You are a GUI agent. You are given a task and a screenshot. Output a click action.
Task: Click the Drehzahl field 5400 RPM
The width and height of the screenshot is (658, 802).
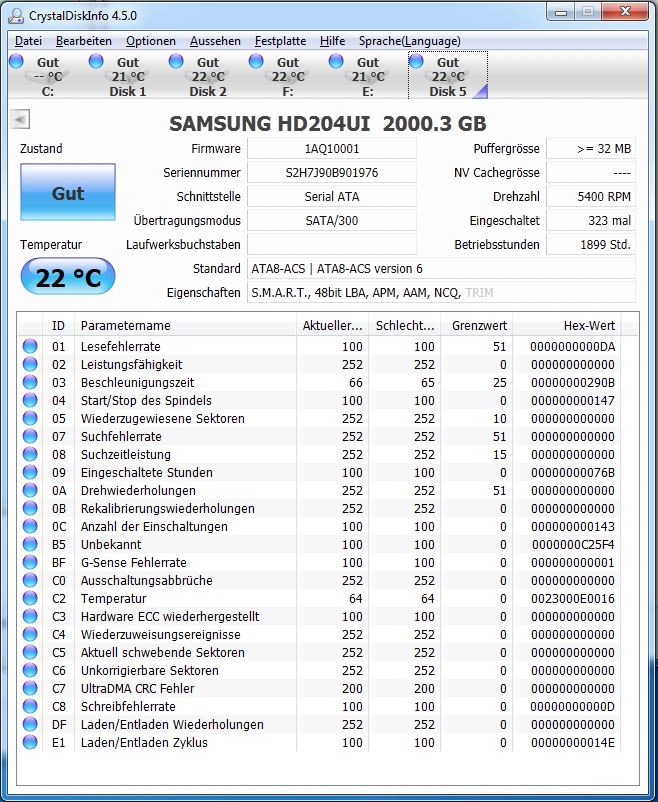pos(591,197)
